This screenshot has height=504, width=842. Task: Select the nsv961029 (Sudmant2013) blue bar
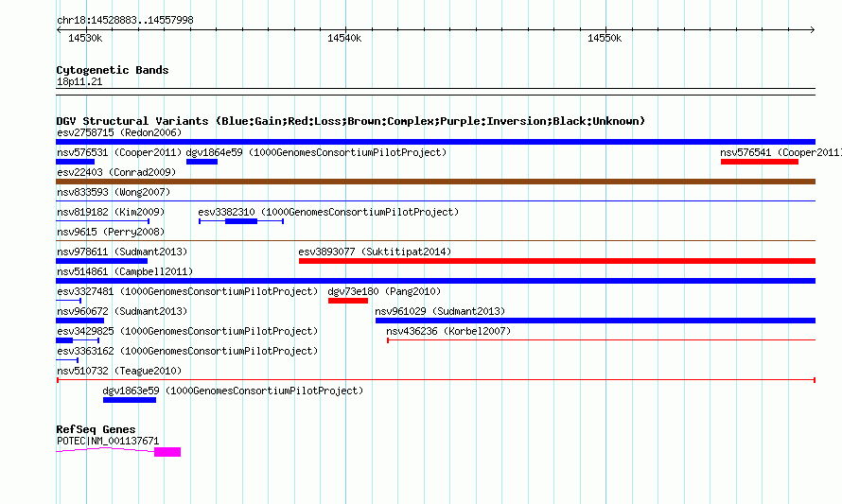tap(595, 321)
